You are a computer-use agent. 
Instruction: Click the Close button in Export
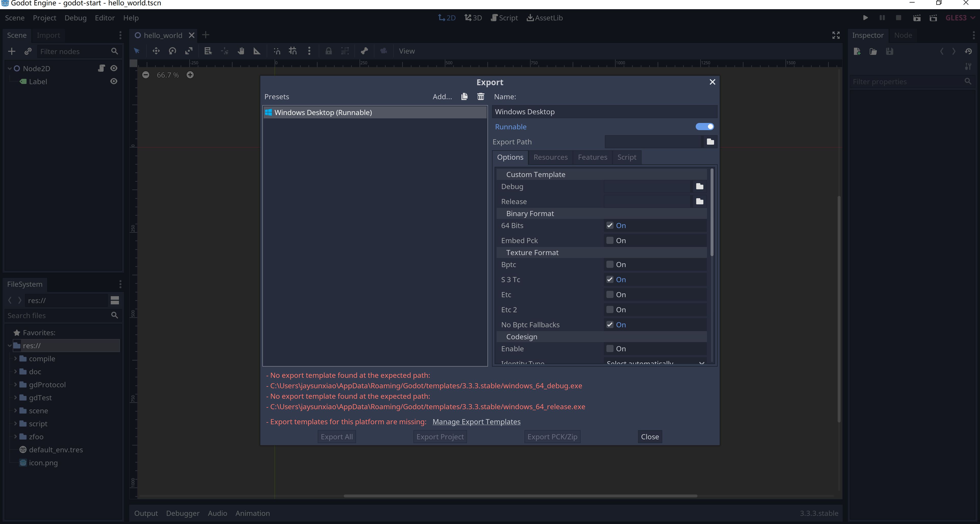tap(650, 437)
